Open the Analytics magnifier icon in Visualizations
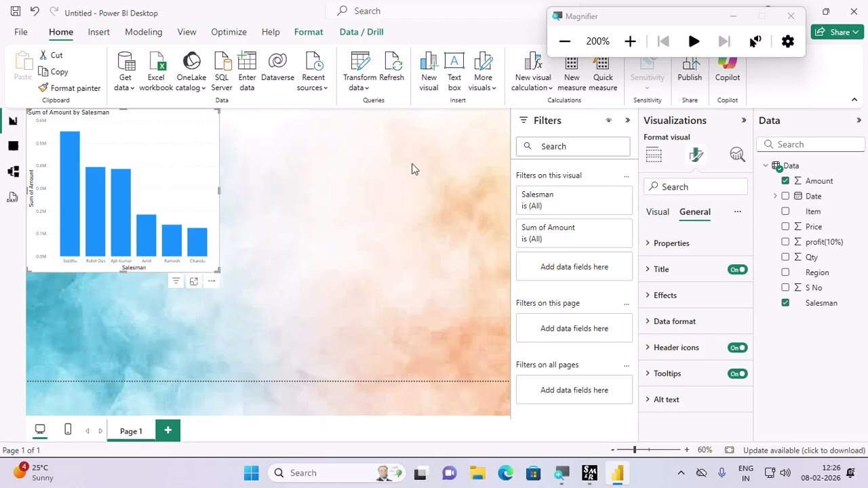Image resolution: width=868 pixels, height=488 pixels. (738, 155)
